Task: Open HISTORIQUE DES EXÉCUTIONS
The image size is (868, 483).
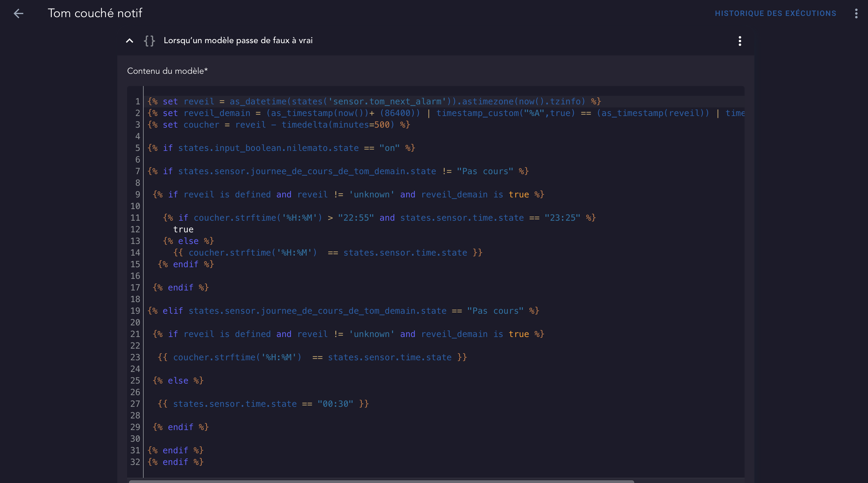Action: (775, 13)
